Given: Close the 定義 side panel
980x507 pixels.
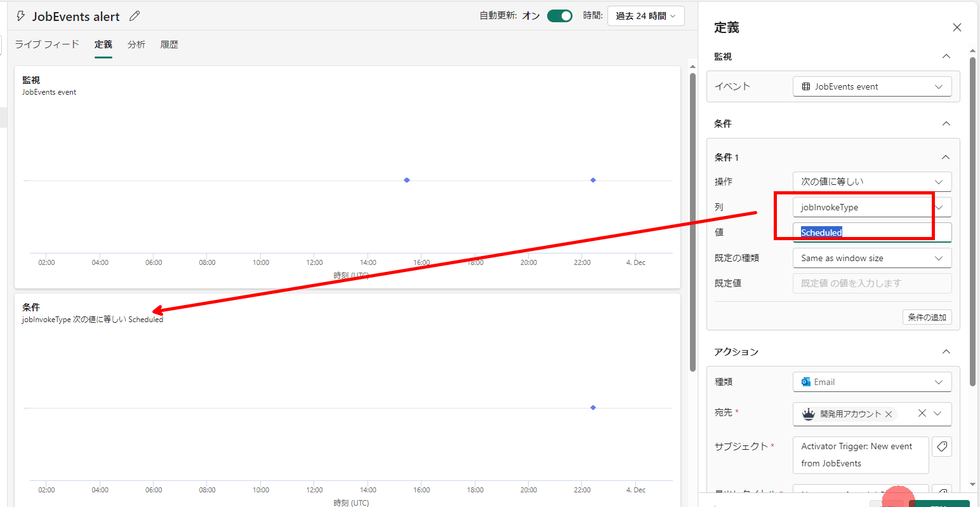Looking at the screenshot, I should click(x=957, y=27).
